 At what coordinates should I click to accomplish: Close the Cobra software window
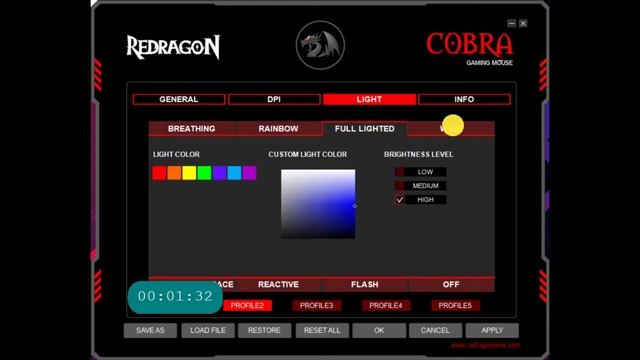[523, 23]
